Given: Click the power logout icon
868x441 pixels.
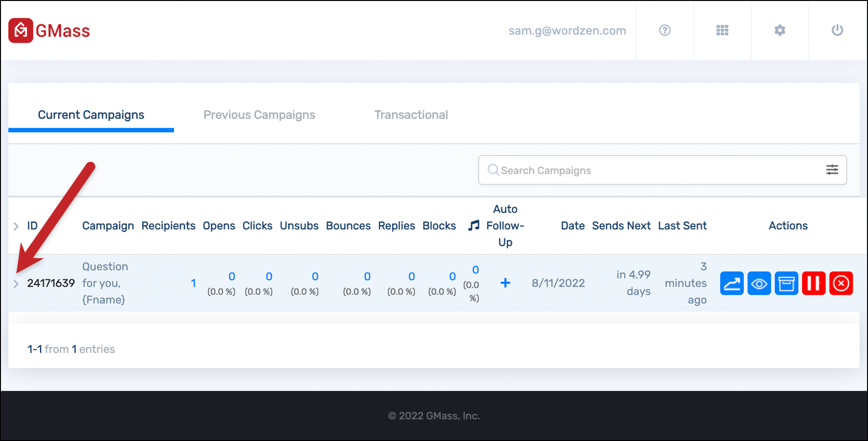Looking at the screenshot, I should (x=837, y=30).
